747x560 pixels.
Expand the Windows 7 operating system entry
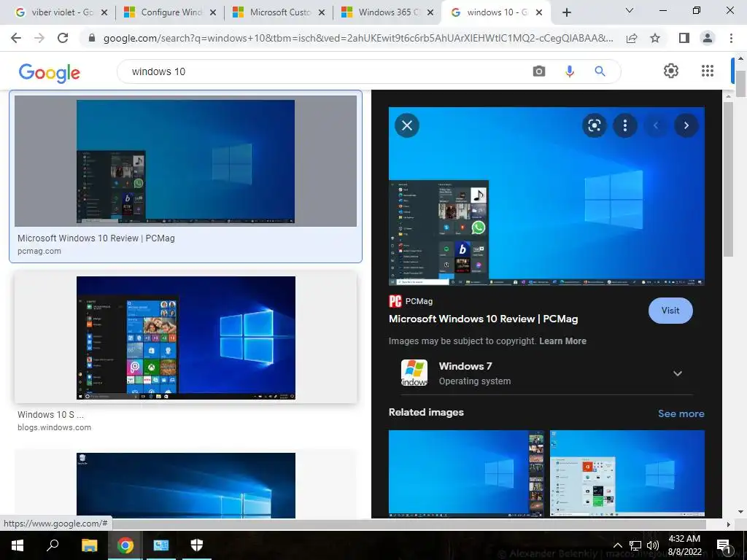click(678, 373)
